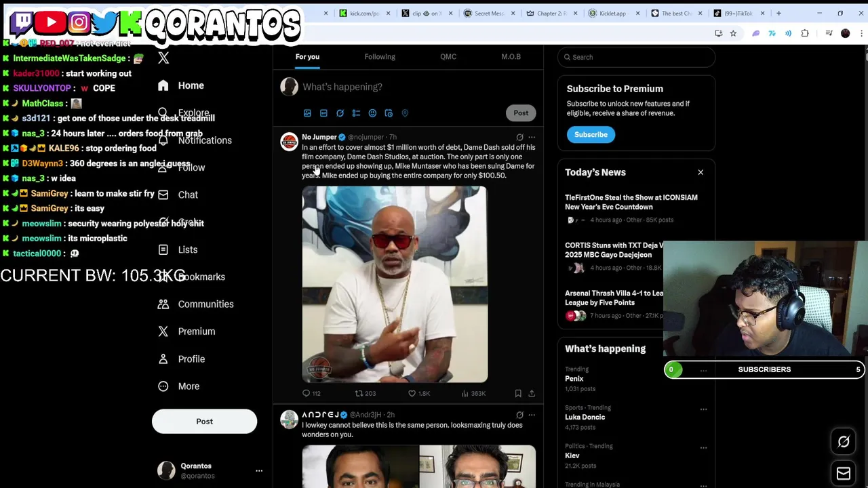Expand the More menu in sidebar
The image size is (868, 488).
click(x=178, y=386)
